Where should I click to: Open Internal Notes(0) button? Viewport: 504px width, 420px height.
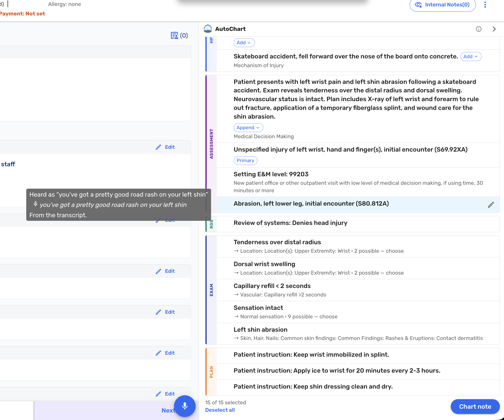click(x=442, y=5)
